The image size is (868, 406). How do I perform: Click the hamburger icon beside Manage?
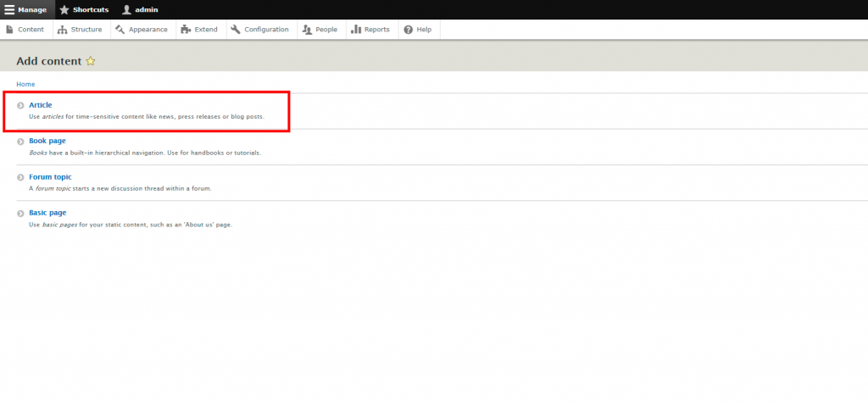point(9,9)
